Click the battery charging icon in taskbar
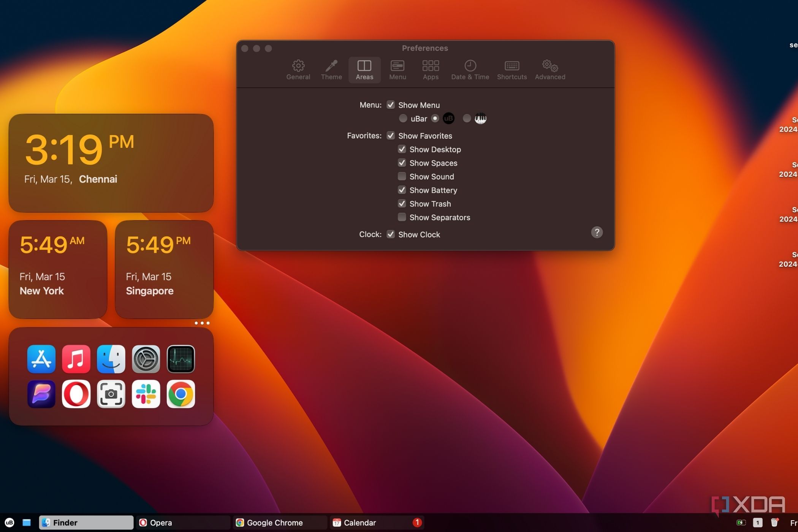Image resolution: width=798 pixels, height=532 pixels. [741, 522]
